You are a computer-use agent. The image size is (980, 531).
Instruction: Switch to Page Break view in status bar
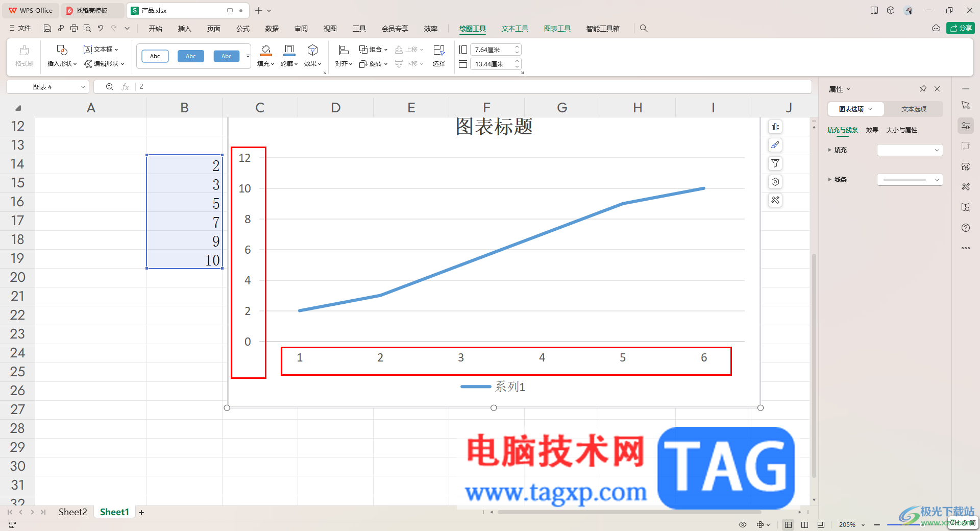tap(805, 525)
